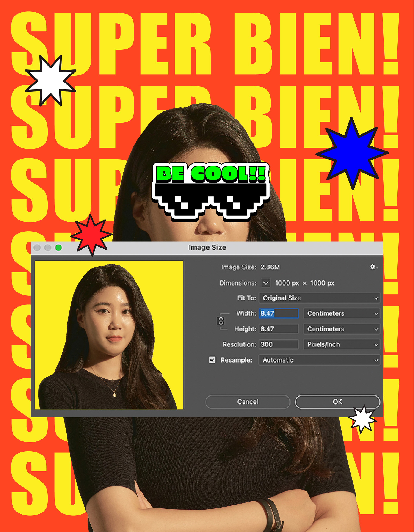This screenshot has height=532, width=414.
Task: Click into the Height value field
Action: click(x=278, y=329)
